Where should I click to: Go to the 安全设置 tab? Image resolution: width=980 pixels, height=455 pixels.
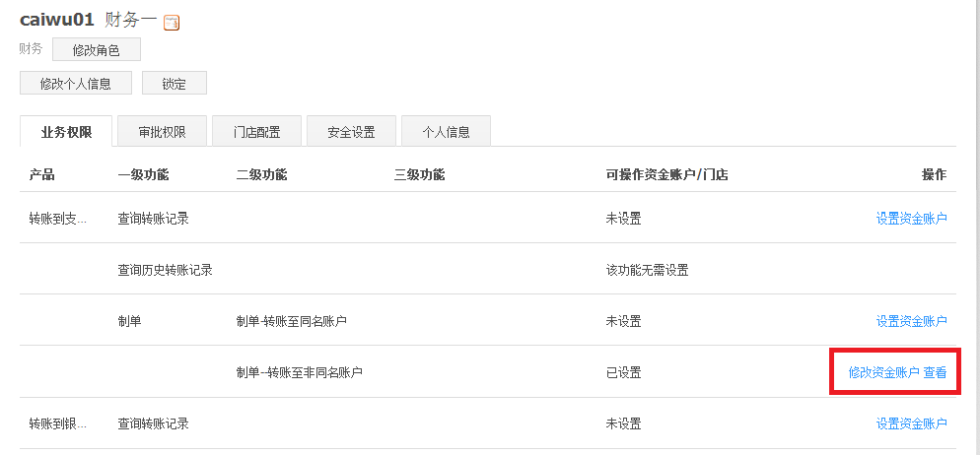351,132
